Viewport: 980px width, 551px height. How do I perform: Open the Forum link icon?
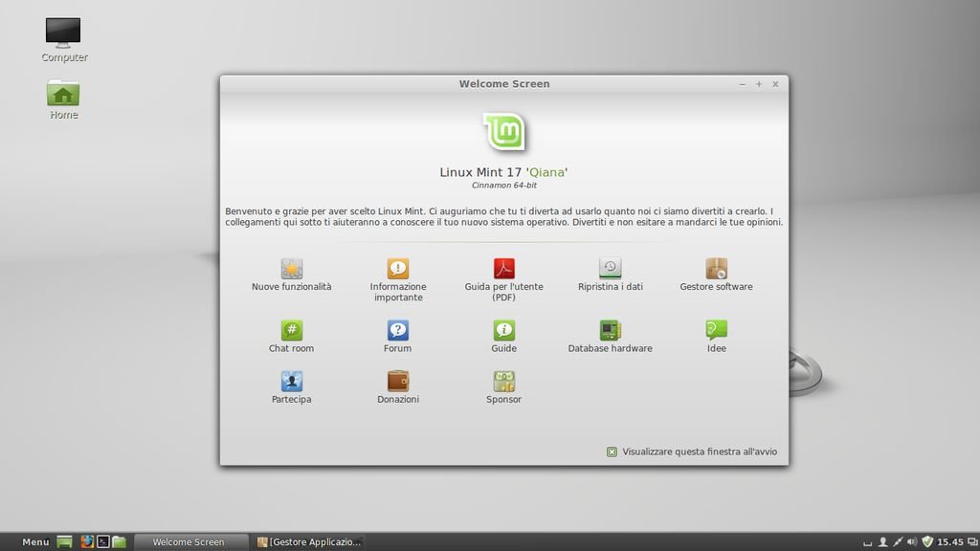tap(398, 330)
